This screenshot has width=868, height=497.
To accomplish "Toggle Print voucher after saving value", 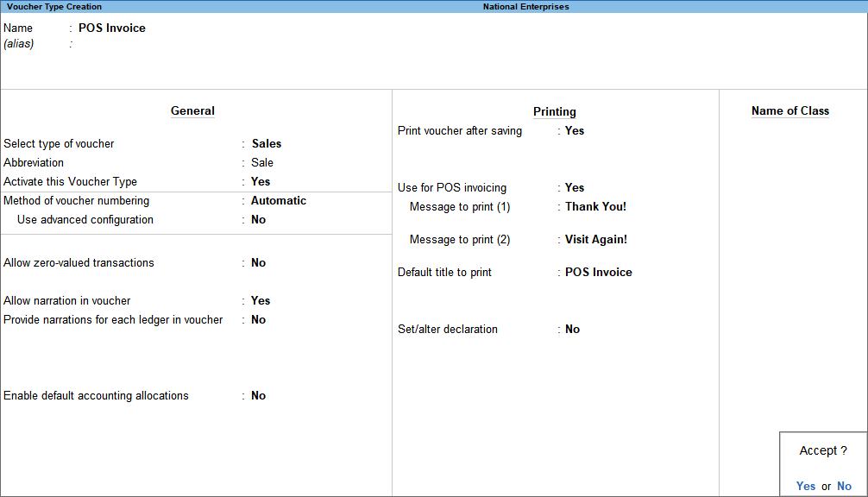I will (574, 130).
